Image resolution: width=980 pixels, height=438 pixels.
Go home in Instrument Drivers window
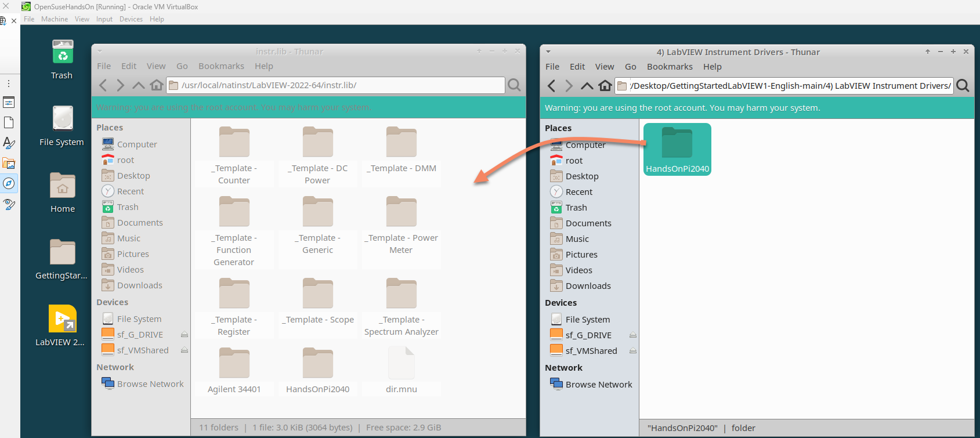[x=605, y=86]
